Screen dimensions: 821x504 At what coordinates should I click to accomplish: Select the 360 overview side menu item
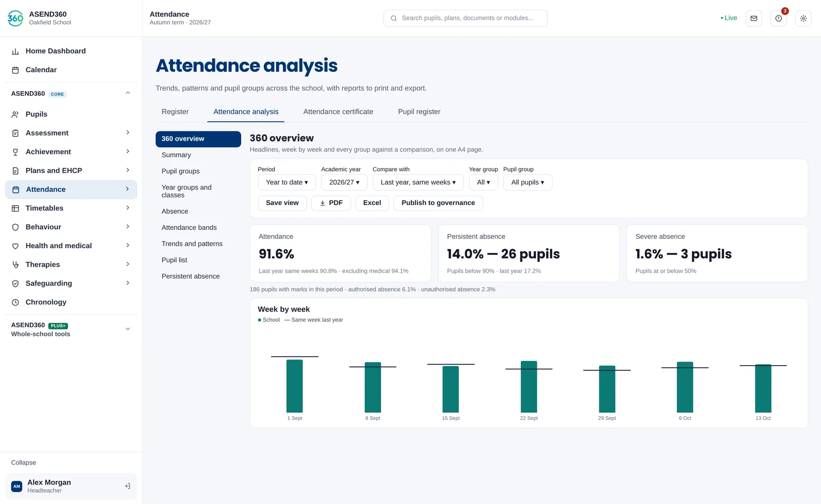tap(198, 139)
